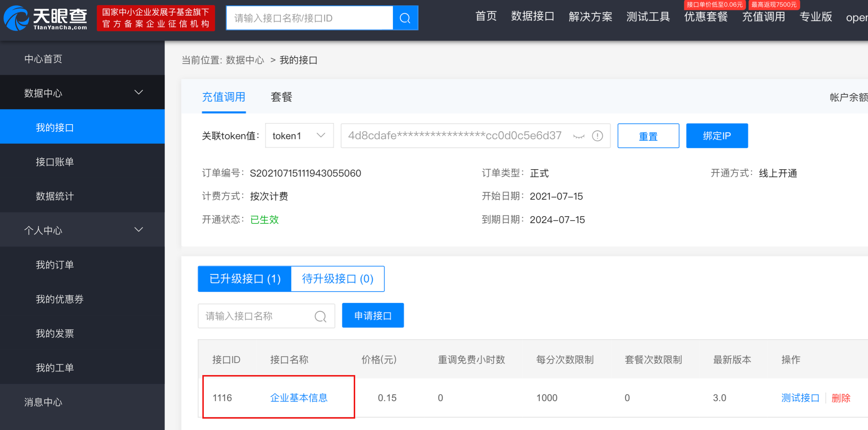Click the 价格(元) column header
868x430 pixels.
coord(379,359)
